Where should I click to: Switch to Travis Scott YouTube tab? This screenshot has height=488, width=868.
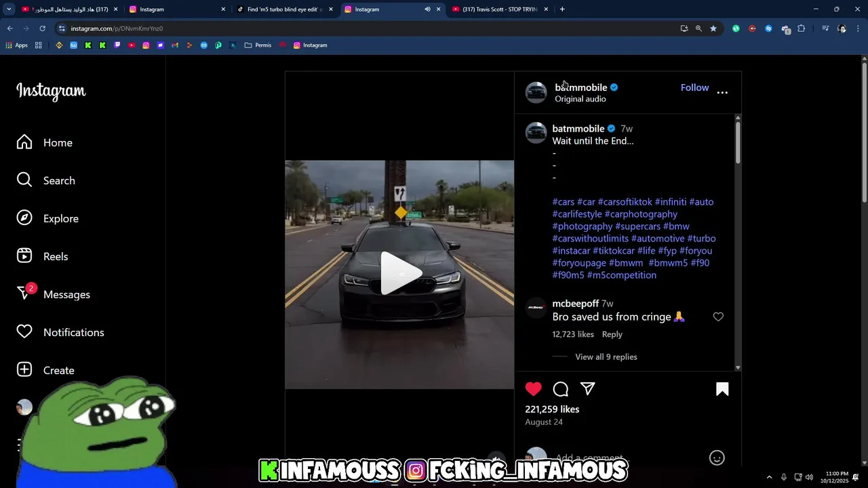tap(500, 9)
